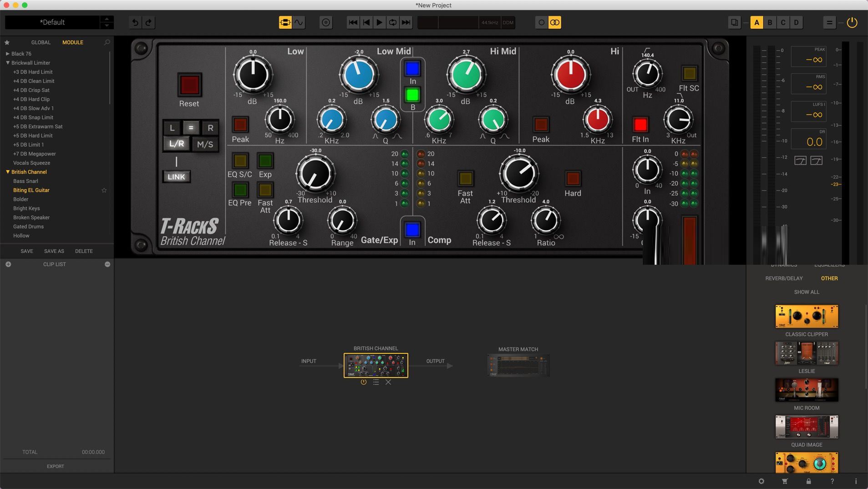Viewport: 868px width, 489px height.
Task: Toggle Low band Peak button
Action: [240, 124]
